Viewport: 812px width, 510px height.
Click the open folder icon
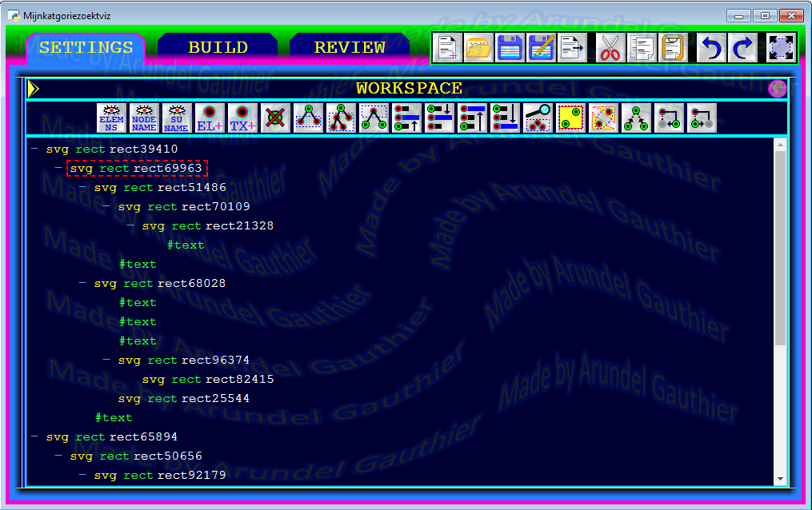pos(478,48)
